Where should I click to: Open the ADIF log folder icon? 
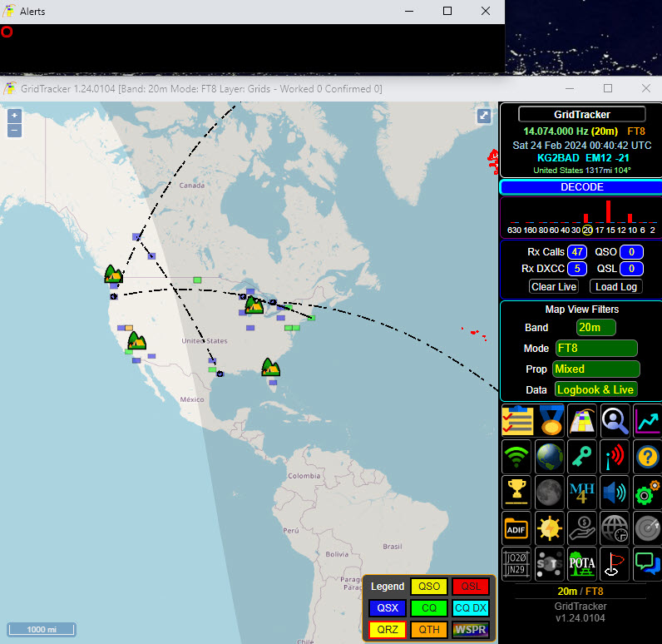(x=517, y=528)
